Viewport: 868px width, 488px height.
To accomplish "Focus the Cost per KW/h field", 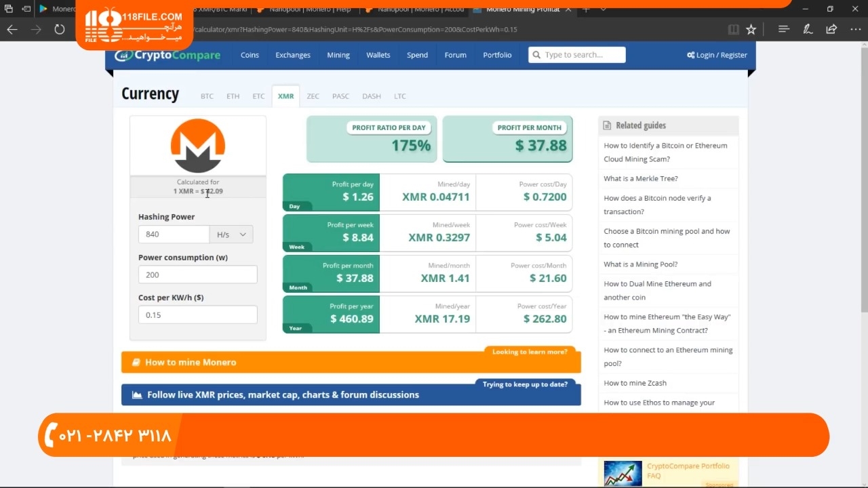I will point(197,314).
